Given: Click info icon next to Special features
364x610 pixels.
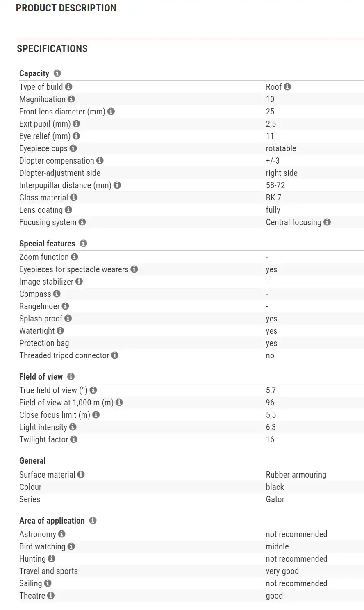Looking at the screenshot, I should click(83, 244).
